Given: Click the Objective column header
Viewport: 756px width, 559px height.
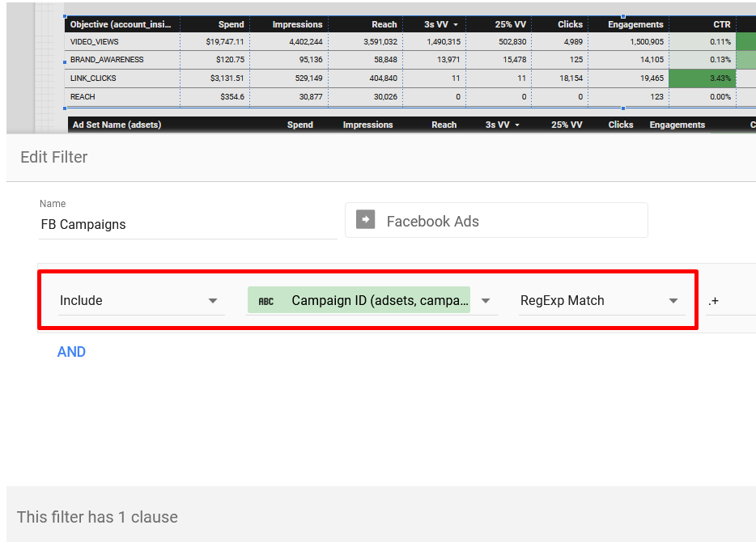Looking at the screenshot, I should (x=121, y=25).
